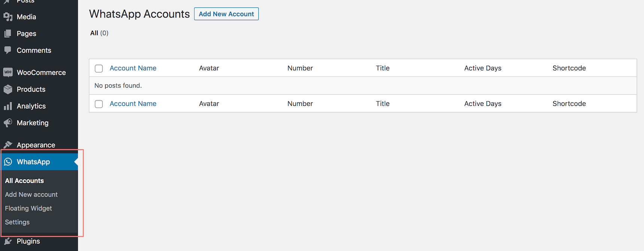
Task: Click the Shortcode label in table footer
Action: [x=569, y=104]
